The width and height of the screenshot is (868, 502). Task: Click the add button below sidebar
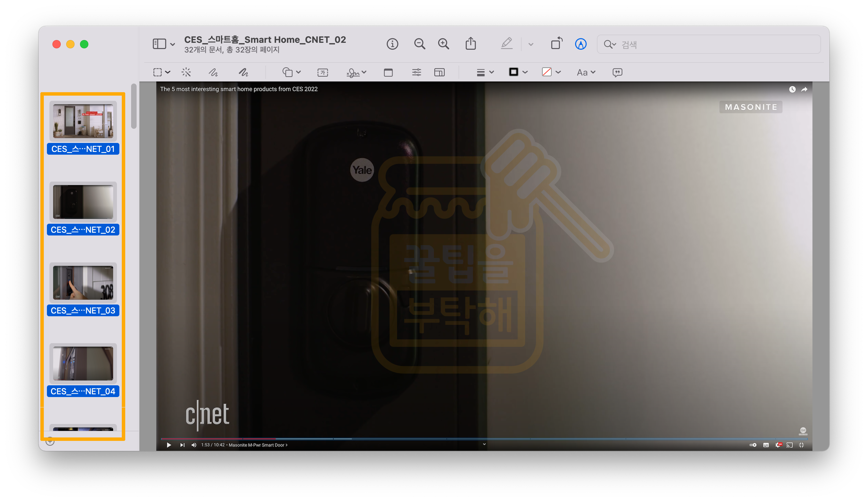tap(50, 442)
